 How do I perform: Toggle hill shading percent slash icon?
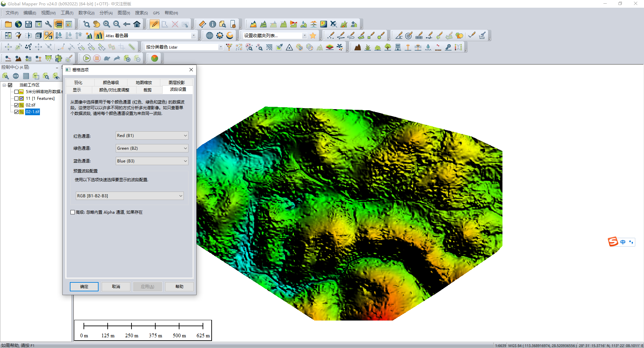(x=49, y=36)
